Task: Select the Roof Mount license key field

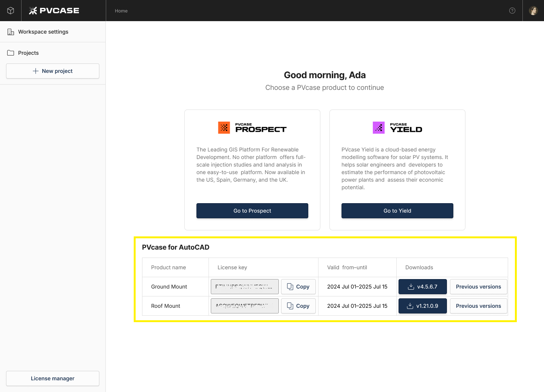Action: coord(245,306)
